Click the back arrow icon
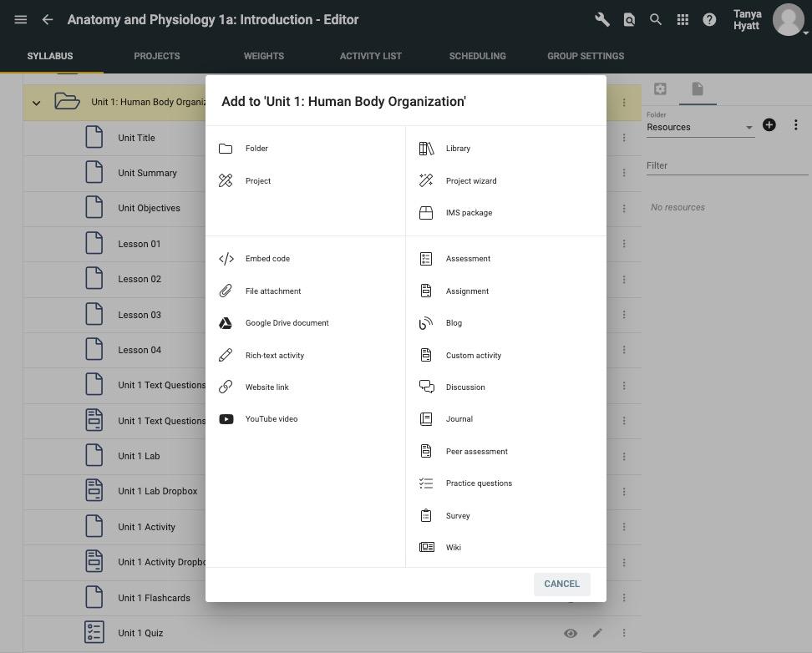The image size is (812, 653). 48,19
